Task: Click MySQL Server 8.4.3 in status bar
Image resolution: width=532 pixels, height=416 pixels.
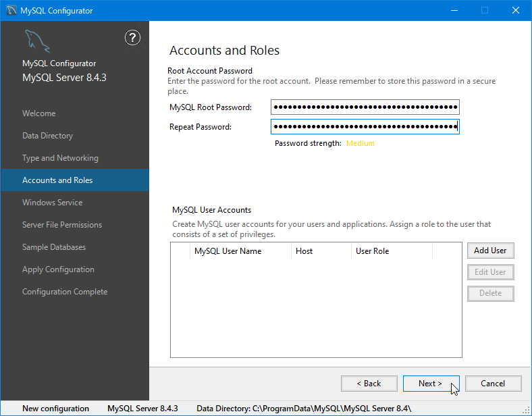Action: click(142, 409)
